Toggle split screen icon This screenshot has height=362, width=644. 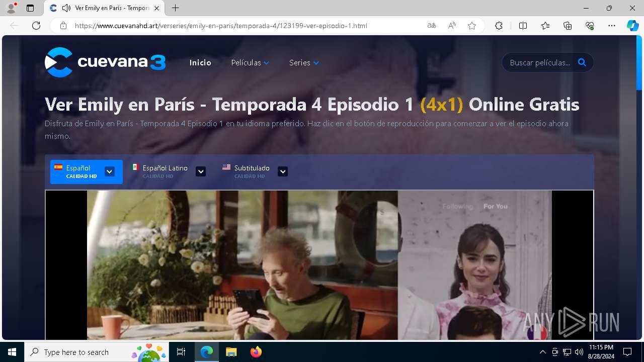click(x=523, y=26)
